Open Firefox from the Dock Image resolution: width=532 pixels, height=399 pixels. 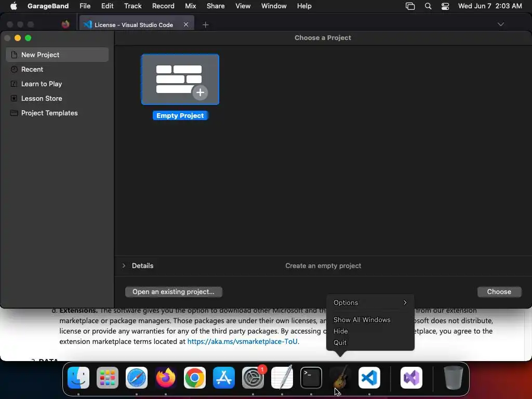(166, 378)
